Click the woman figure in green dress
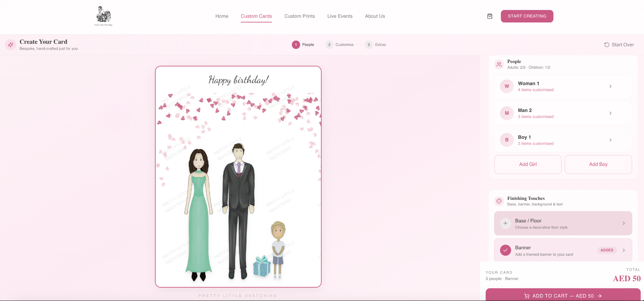This screenshot has height=301, width=644. tap(199, 215)
